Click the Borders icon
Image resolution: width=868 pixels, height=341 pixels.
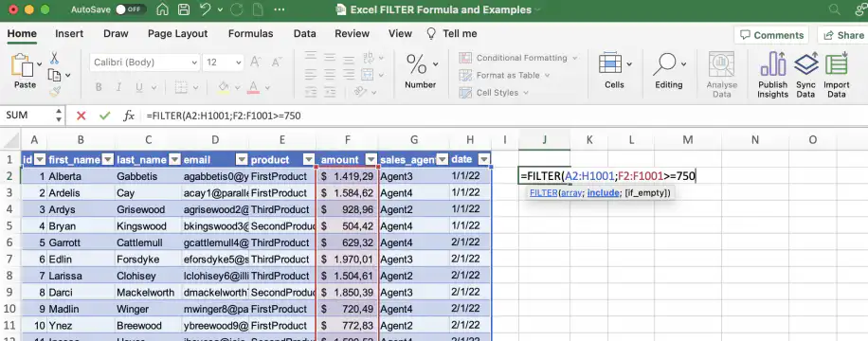point(180,87)
